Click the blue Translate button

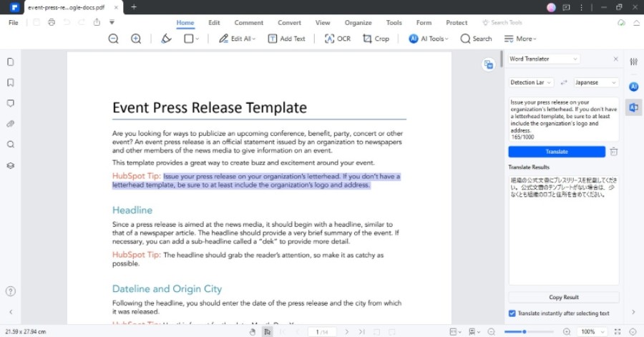click(557, 152)
